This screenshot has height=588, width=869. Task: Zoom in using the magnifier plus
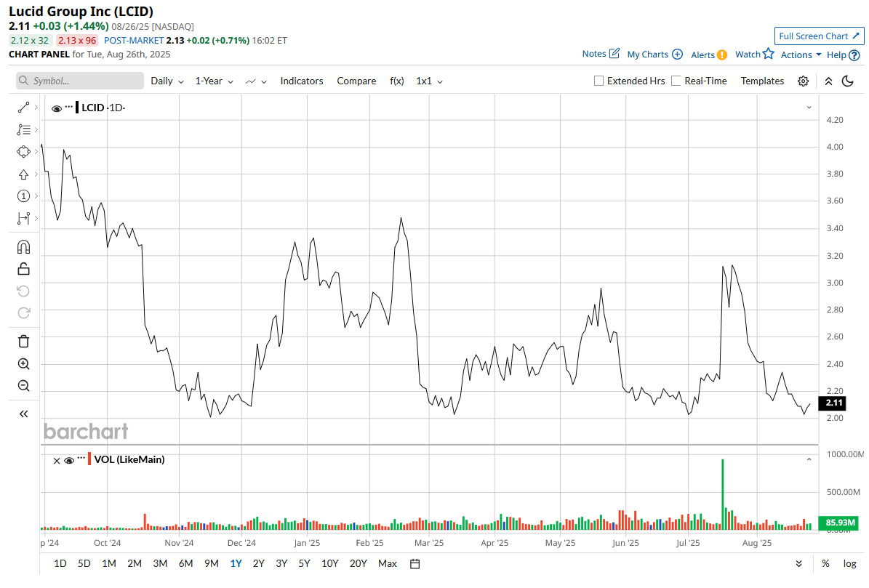point(23,363)
